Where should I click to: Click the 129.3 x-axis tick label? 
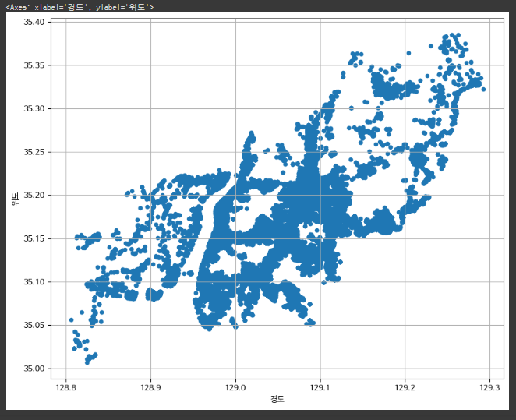(x=489, y=388)
